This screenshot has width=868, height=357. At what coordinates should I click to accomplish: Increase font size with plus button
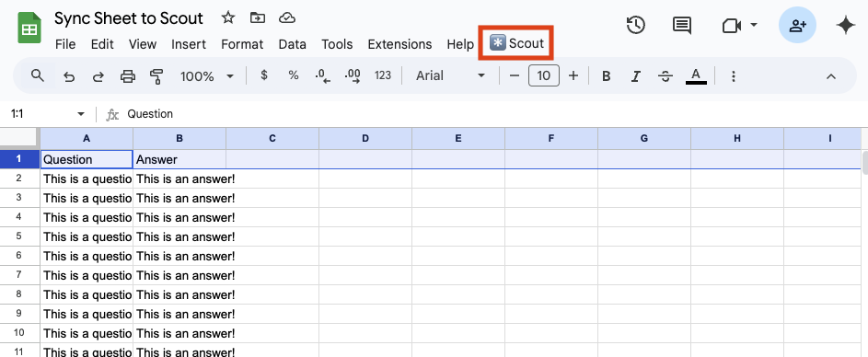pos(573,75)
